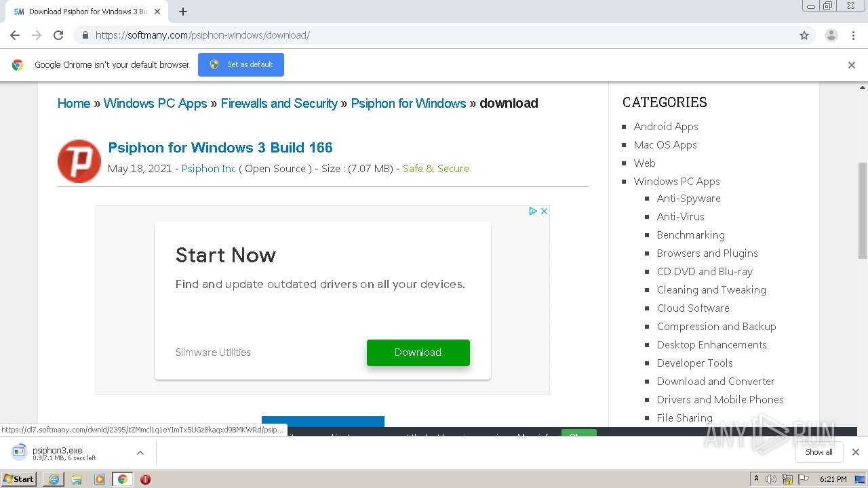Click the Start Now ad headline
Screen dimensions: 868x488
226,255
